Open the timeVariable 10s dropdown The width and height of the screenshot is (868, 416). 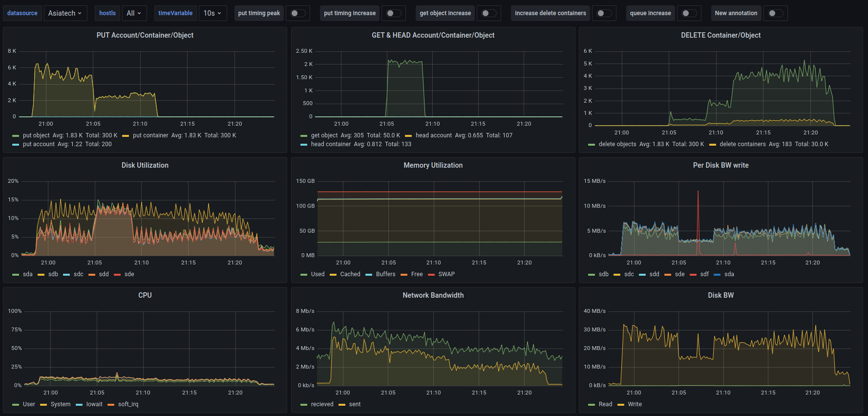tap(212, 13)
